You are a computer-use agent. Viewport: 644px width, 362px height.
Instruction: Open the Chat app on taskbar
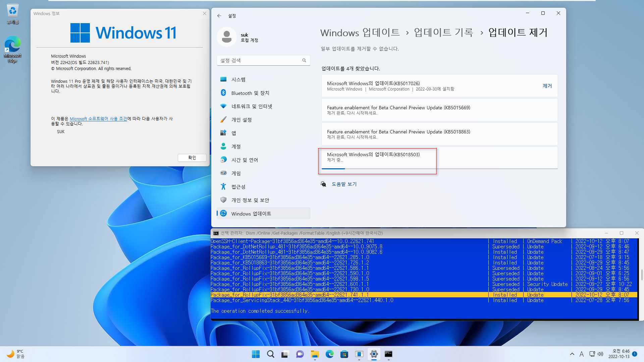[300, 354]
